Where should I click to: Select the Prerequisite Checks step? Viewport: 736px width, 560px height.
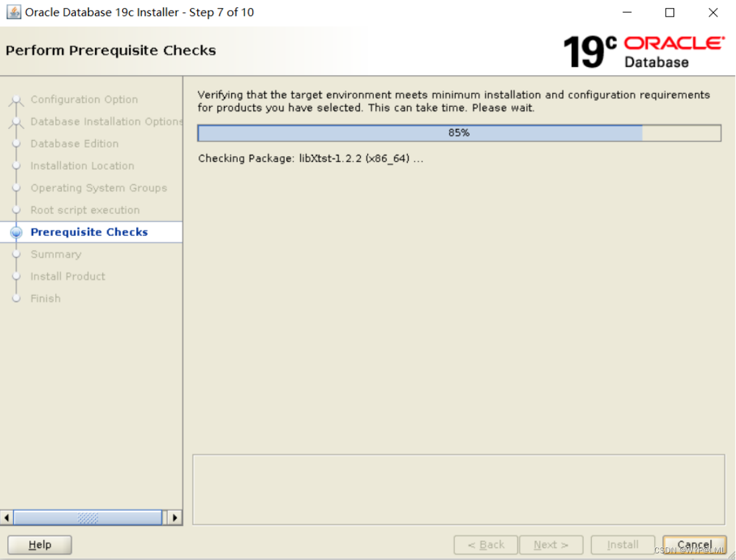pos(89,232)
